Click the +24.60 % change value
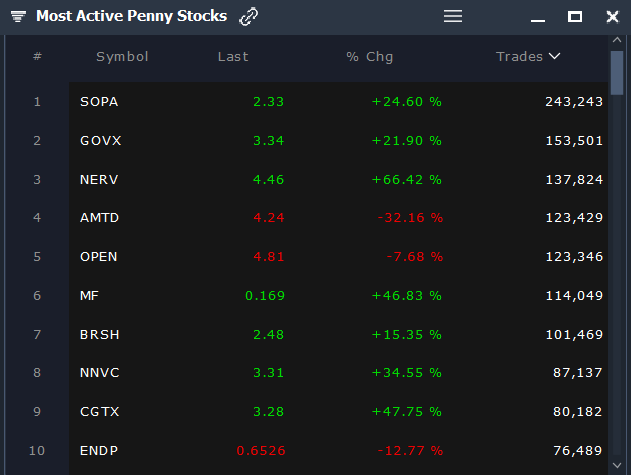Screen dimensions: 631x475 (x=406, y=102)
